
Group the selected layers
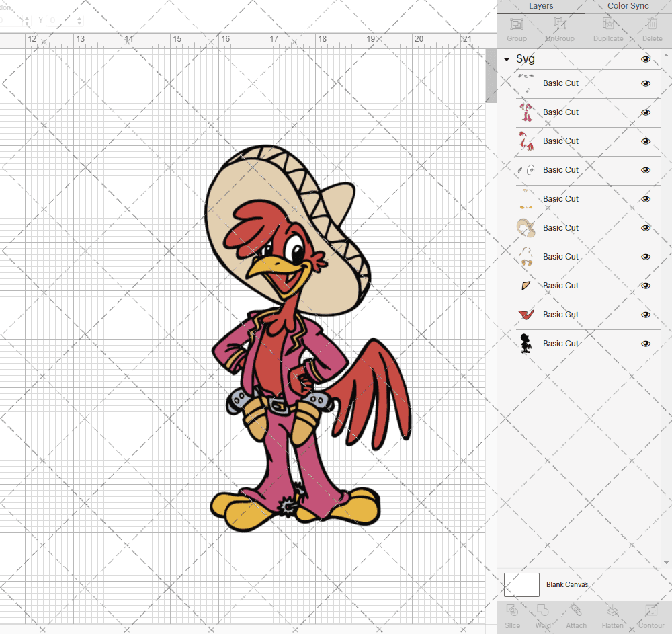coord(516,29)
